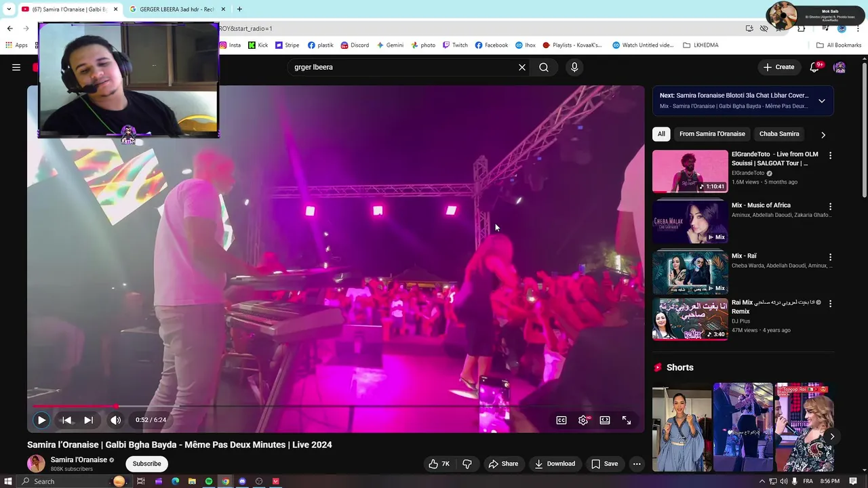Open the Facebook bookmark
The height and width of the screenshot is (488, 868).
(491, 45)
